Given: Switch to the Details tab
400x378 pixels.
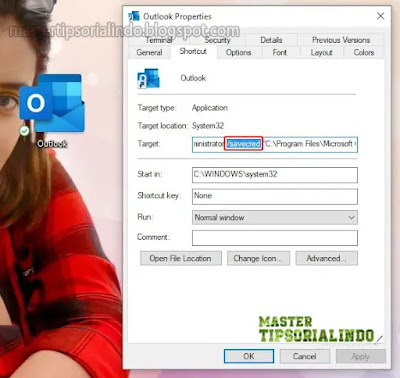Looking at the screenshot, I should coord(271,40).
